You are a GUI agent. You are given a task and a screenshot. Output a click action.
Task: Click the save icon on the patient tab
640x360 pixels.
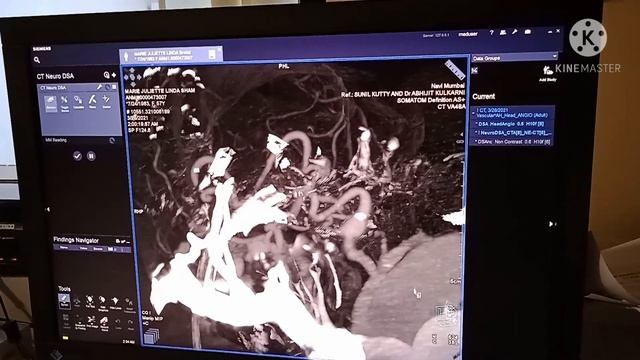[212, 55]
